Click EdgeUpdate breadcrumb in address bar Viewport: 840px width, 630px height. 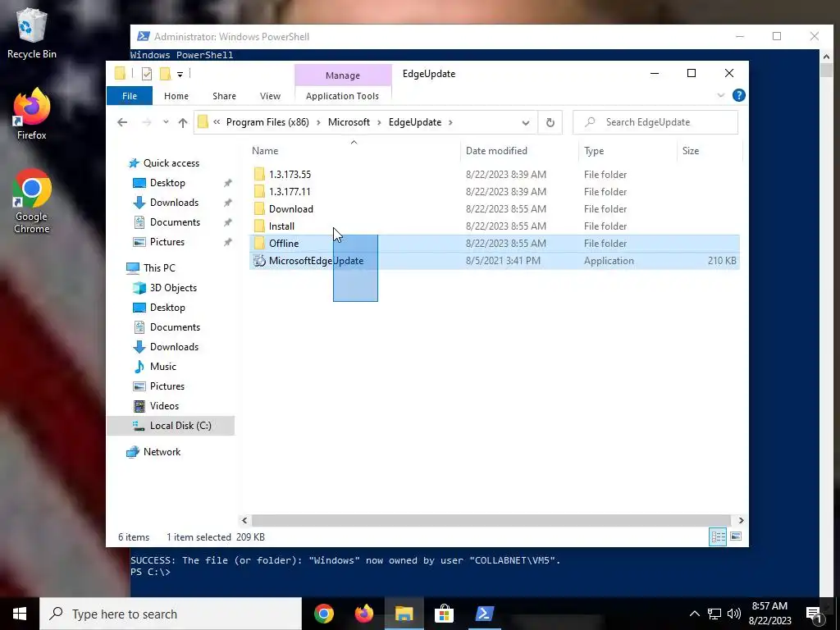click(x=415, y=122)
